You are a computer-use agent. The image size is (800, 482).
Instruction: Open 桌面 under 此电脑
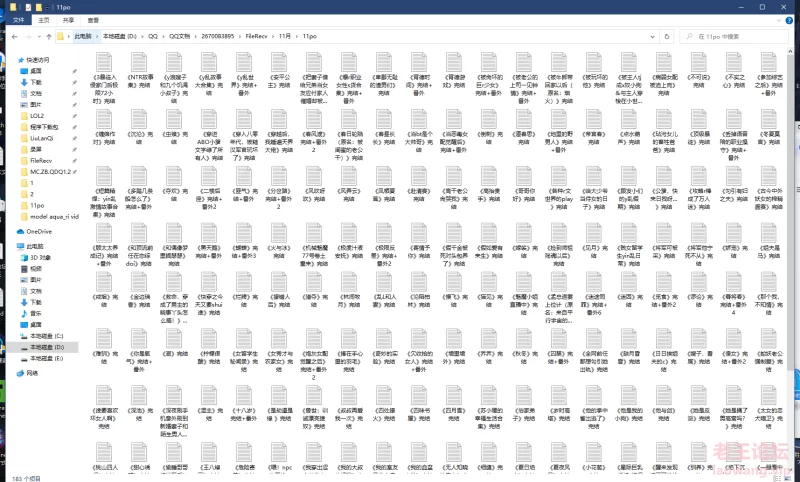(35, 324)
